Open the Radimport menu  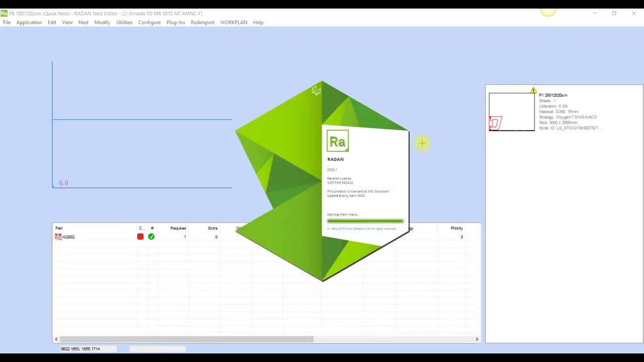[202, 23]
